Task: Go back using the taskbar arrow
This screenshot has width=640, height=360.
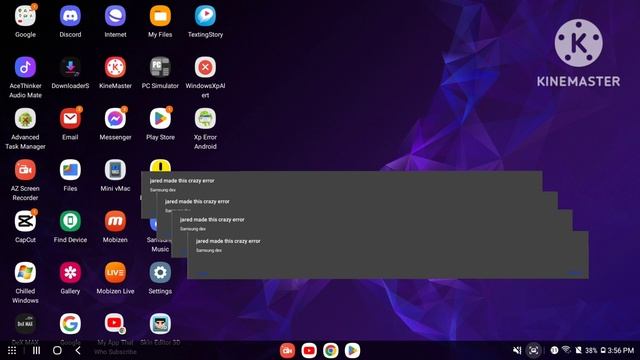Action: click(x=78, y=351)
